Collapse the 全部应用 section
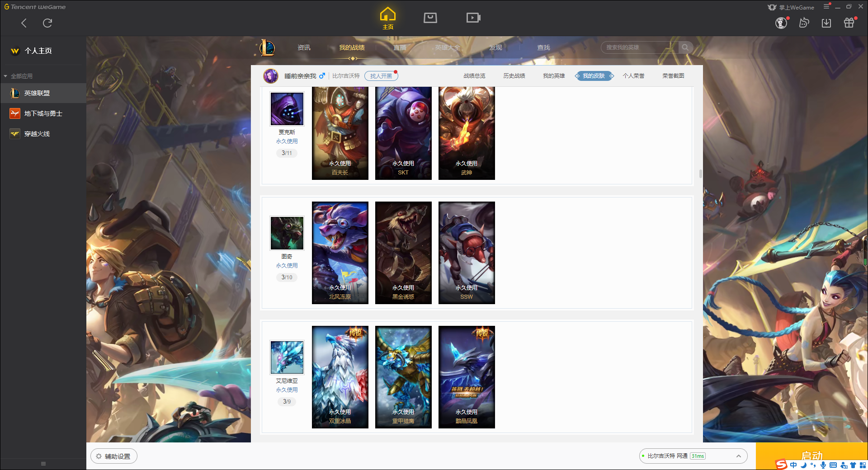Viewport: 868px width, 470px height. [x=18, y=76]
